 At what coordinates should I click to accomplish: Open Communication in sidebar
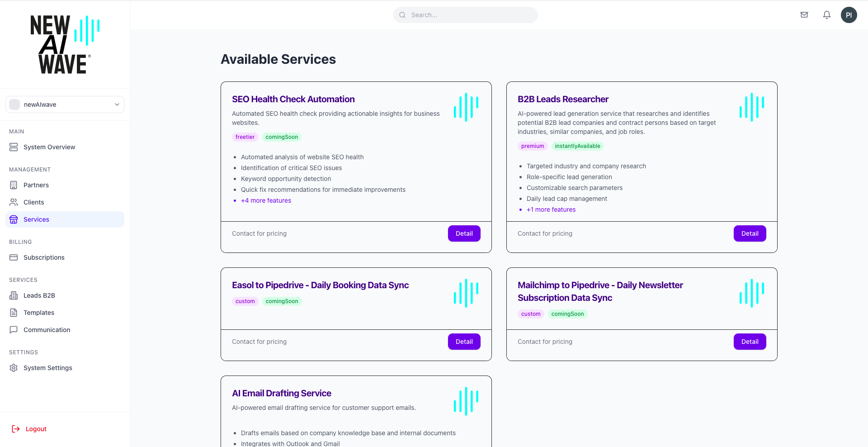tap(65, 330)
